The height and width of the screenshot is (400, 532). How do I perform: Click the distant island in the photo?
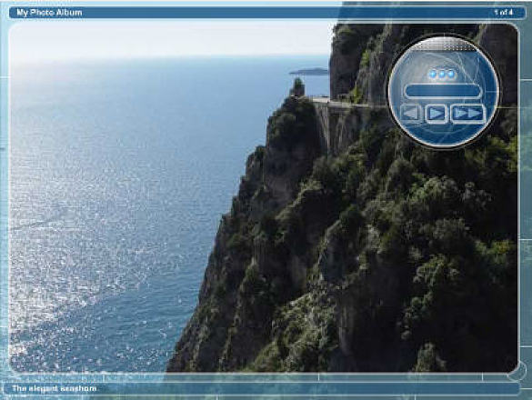coord(309,71)
